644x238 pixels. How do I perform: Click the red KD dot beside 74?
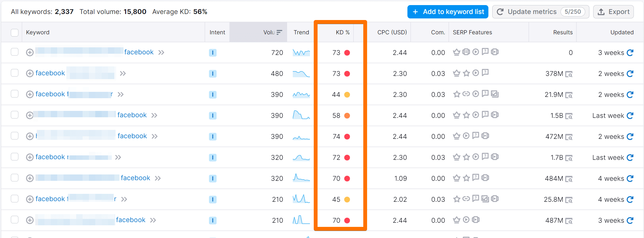click(x=347, y=137)
